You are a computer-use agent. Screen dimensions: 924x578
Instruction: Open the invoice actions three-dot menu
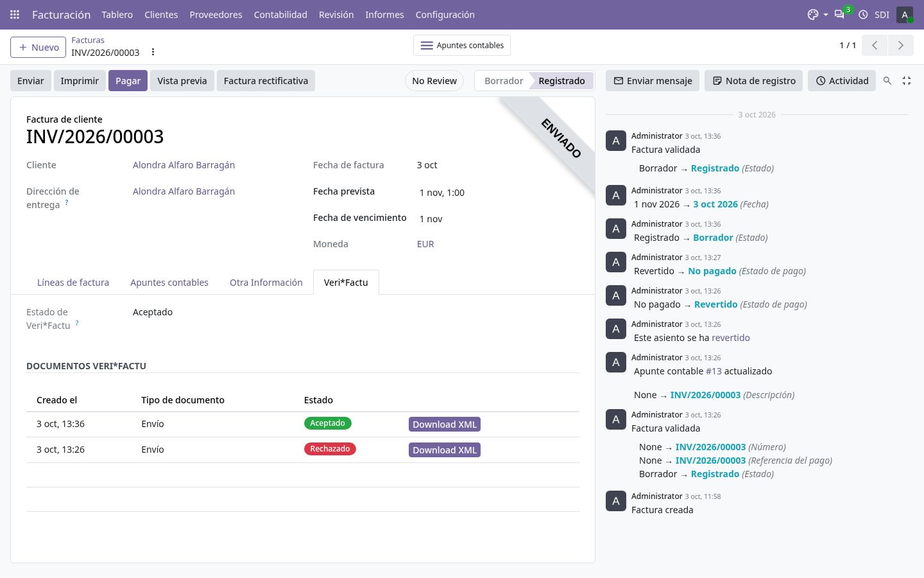pyautogui.click(x=153, y=52)
